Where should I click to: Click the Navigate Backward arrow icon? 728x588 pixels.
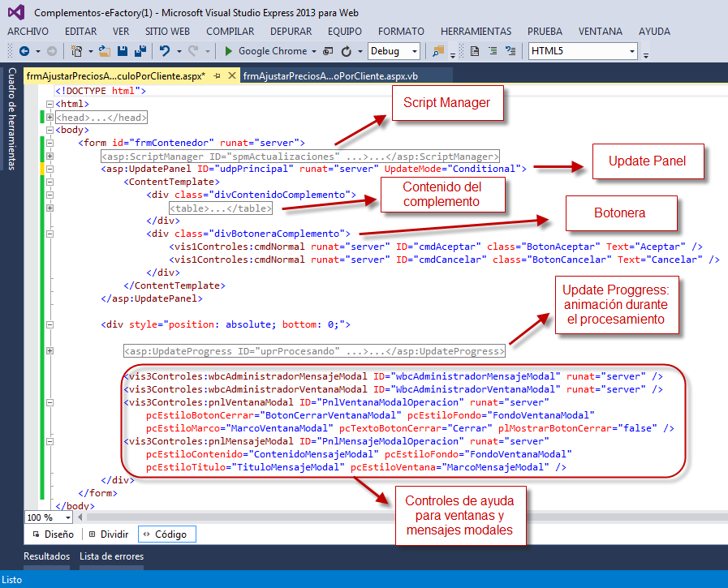tap(24, 51)
